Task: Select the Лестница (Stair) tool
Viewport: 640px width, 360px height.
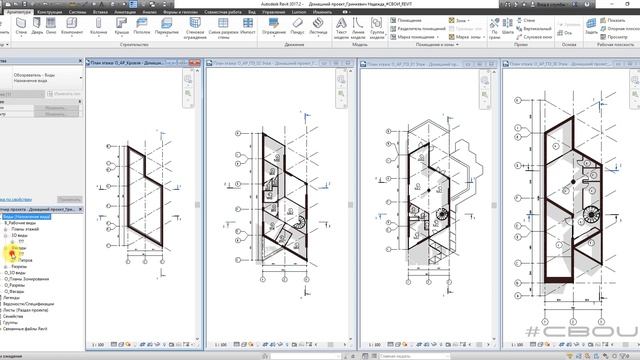Action: point(318,26)
